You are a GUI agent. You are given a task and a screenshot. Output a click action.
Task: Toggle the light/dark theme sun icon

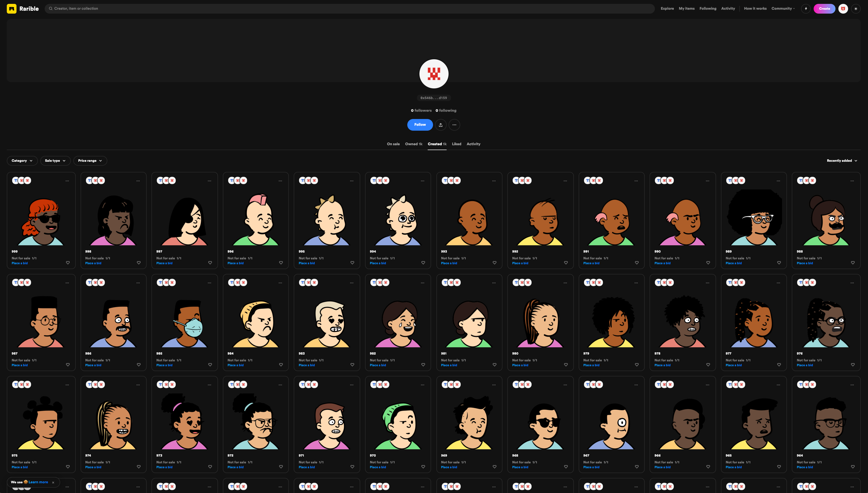point(856,8)
